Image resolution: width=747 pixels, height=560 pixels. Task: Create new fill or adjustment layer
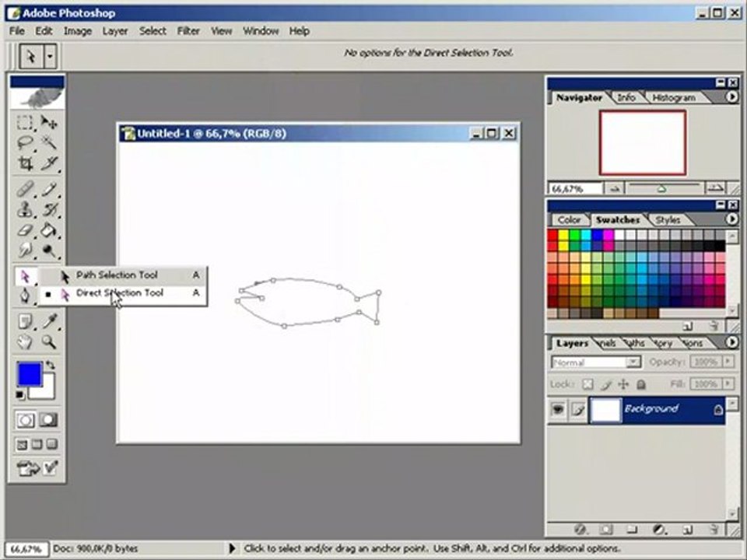click(659, 529)
